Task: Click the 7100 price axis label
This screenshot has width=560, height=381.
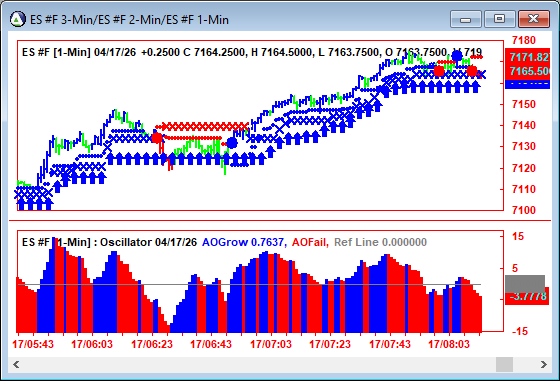Action: click(524, 210)
